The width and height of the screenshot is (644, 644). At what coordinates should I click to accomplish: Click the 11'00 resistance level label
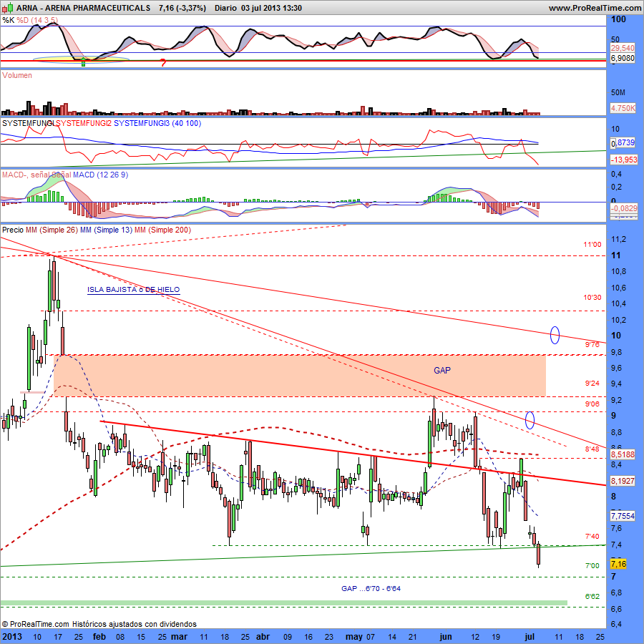coord(592,245)
